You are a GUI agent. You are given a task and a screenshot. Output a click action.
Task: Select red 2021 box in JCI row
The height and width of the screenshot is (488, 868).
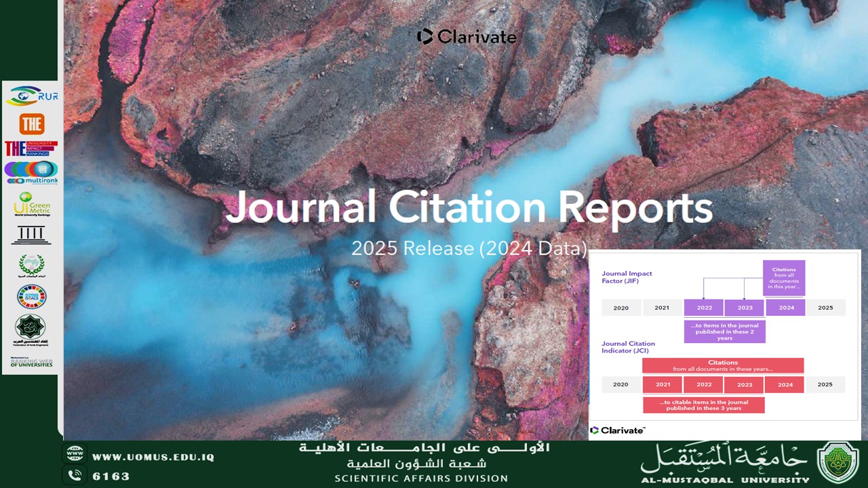pyautogui.click(x=663, y=385)
